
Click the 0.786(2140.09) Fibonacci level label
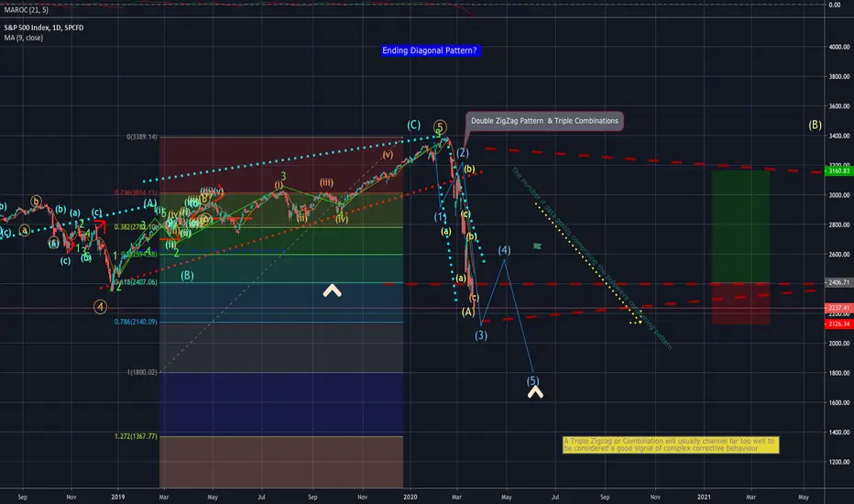(x=136, y=322)
